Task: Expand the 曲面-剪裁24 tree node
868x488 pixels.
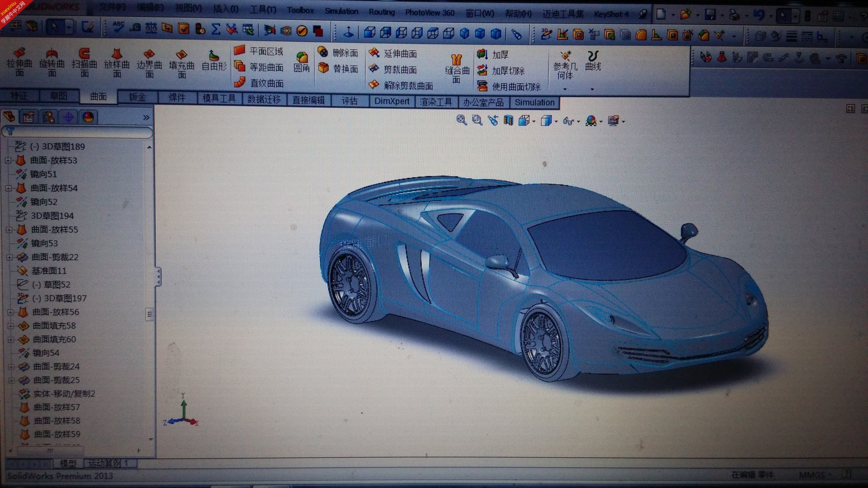Action: (11, 367)
